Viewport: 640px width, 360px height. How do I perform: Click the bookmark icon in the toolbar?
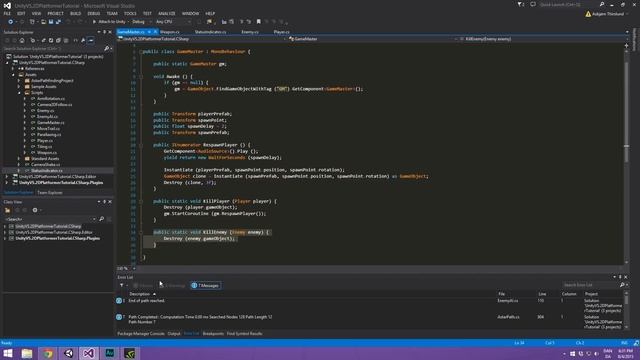(x=258, y=22)
